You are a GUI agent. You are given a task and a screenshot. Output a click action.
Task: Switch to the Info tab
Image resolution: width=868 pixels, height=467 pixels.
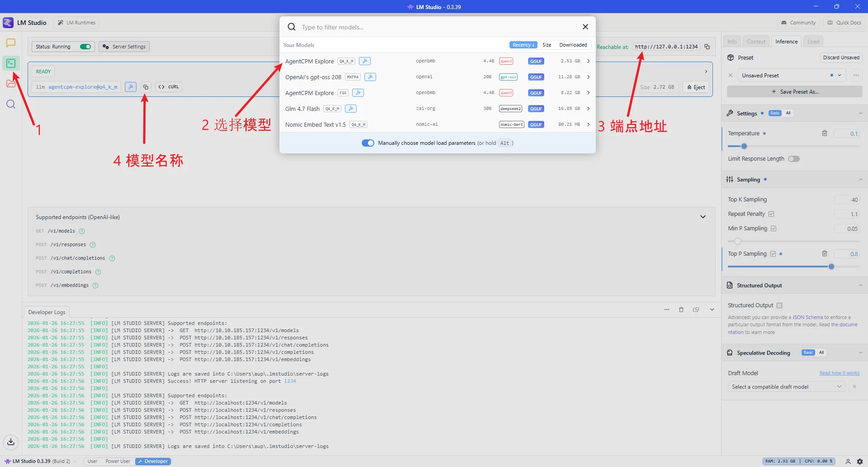click(732, 42)
